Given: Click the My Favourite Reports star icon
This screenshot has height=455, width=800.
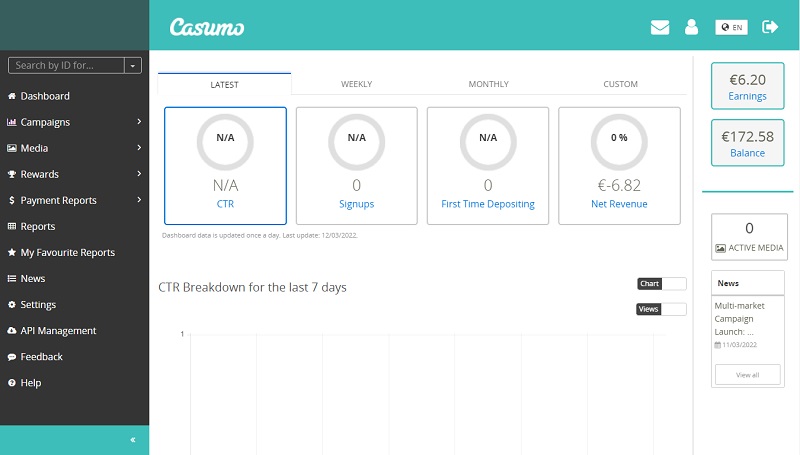Looking at the screenshot, I should [12, 252].
